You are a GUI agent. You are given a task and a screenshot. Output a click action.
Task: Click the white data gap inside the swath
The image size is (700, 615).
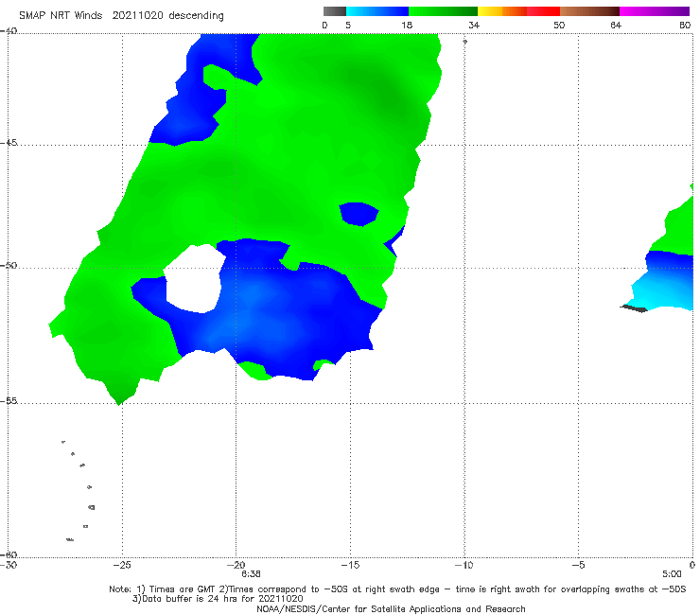coord(195,279)
